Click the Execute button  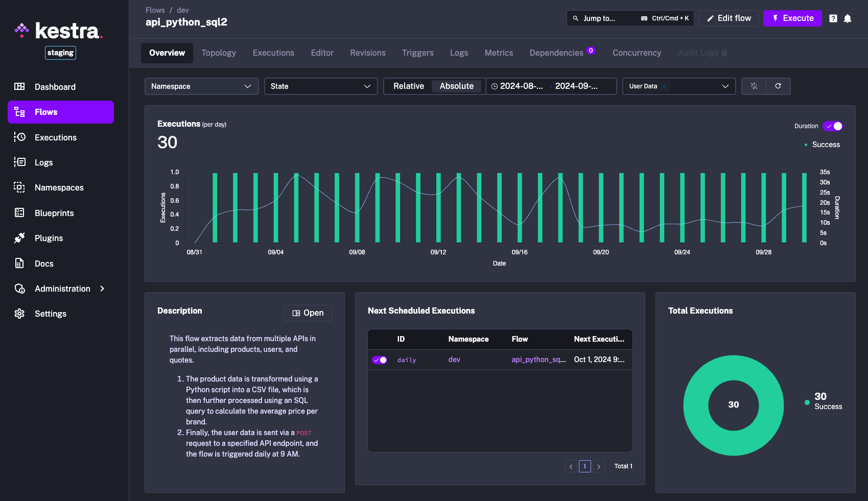792,18
